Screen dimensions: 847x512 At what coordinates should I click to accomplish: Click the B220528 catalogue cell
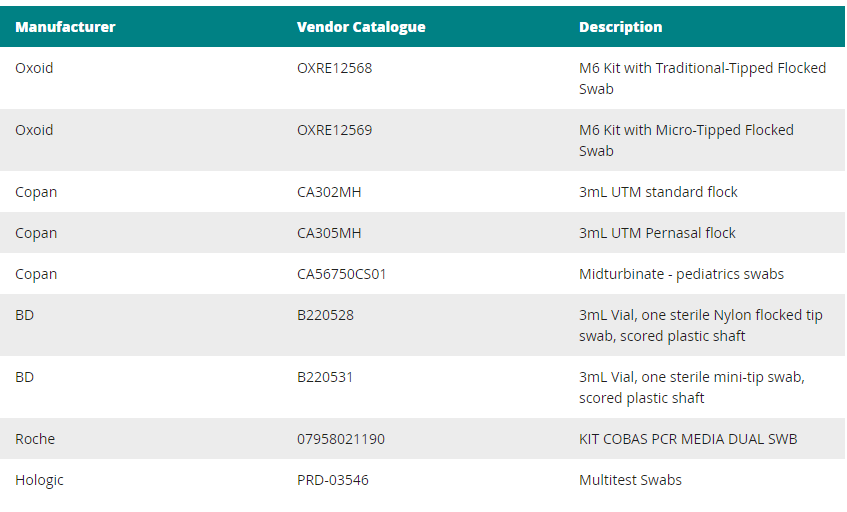point(325,315)
